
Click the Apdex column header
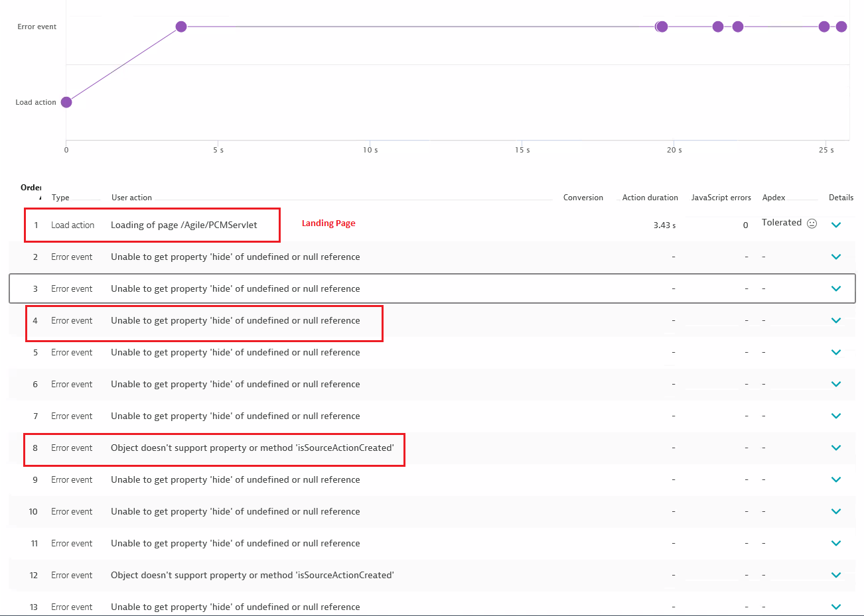pyautogui.click(x=773, y=198)
